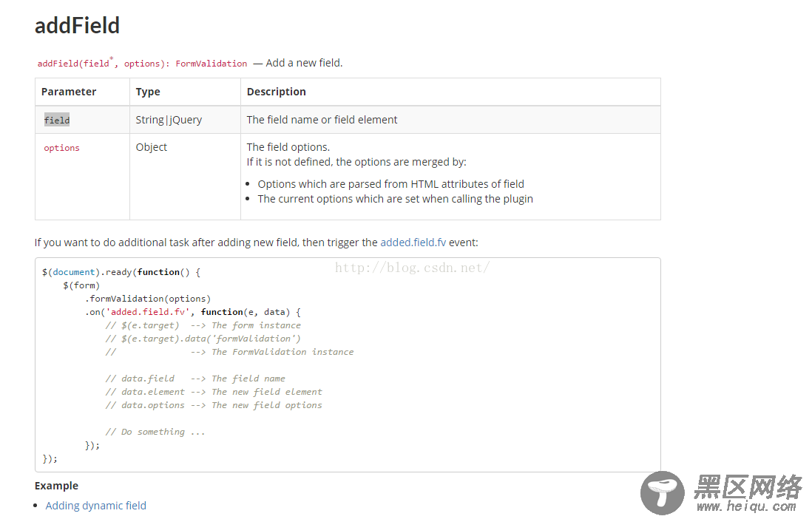The height and width of the screenshot is (519, 812).
Task: Click 'The field options.' description text
Action: coord(288,147)
